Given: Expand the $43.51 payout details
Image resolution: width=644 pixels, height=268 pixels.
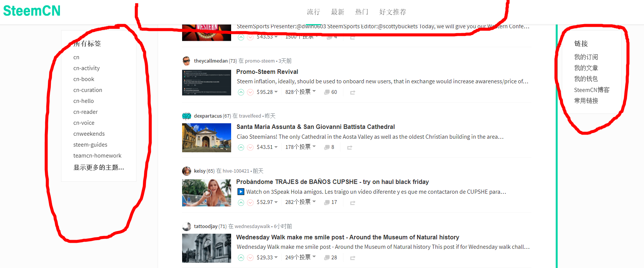Looking at the screenshot, I should [x=267, y=147].
